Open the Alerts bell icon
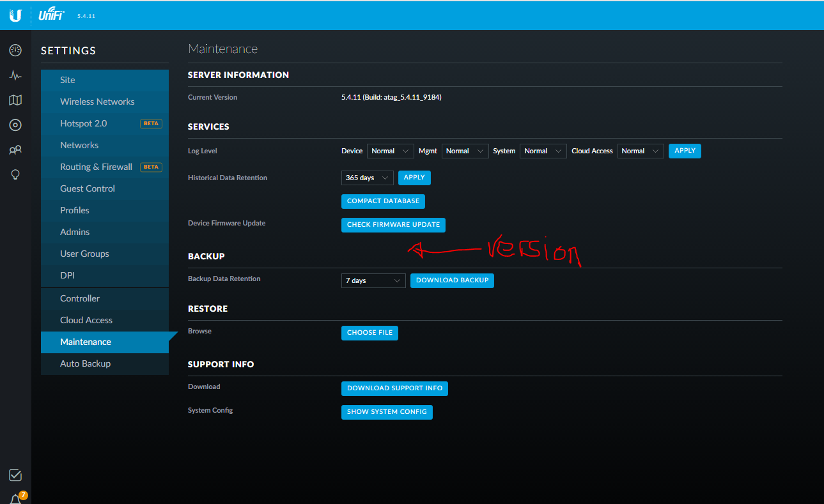The image size is (824, 504). click(15, 499)
